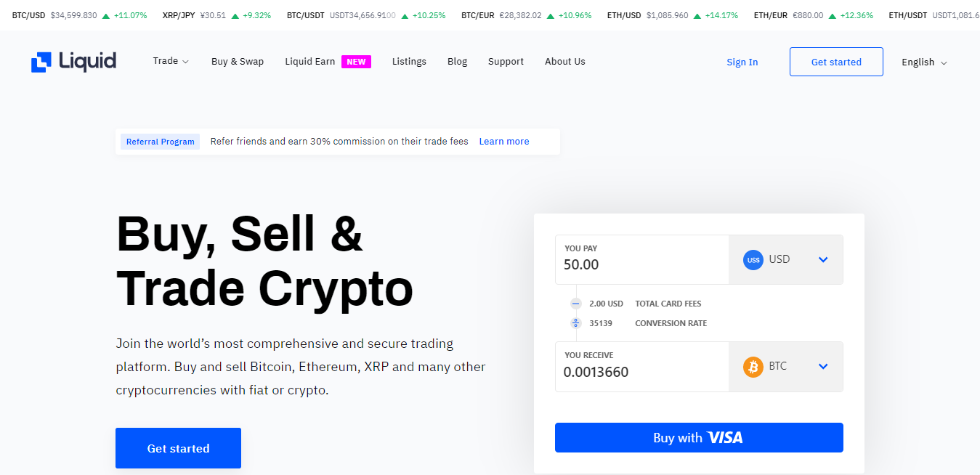Click the green arrow beside BTC/USD ticker
Screen dimensions: 980x475
coord(106,15)
